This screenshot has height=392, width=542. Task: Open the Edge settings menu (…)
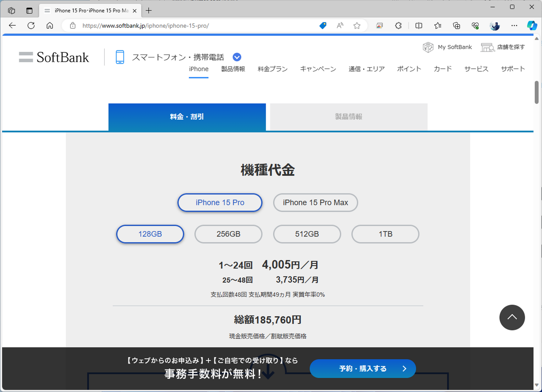(x=514, y=25)
